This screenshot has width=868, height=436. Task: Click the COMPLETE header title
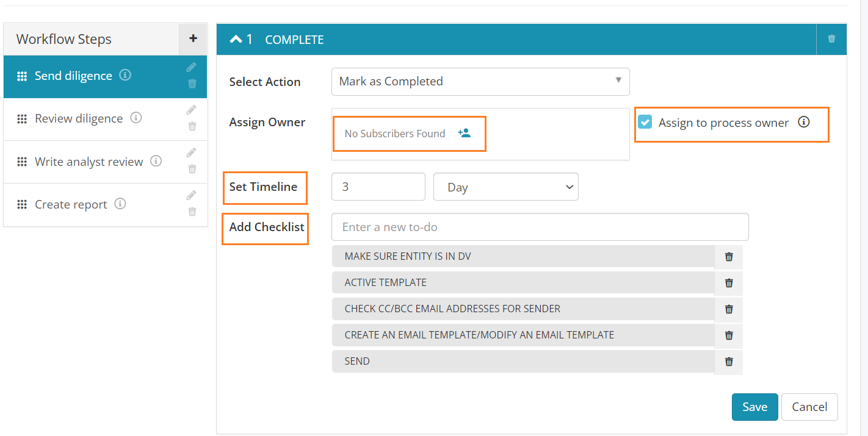pyautogui.click(x=294, y=40)
